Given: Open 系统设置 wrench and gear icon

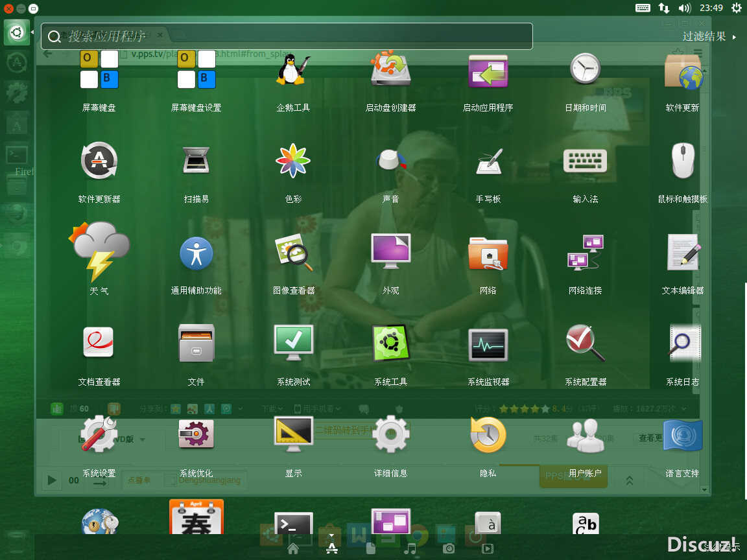Looking at the screenshot, I should (x=99, y=434).
